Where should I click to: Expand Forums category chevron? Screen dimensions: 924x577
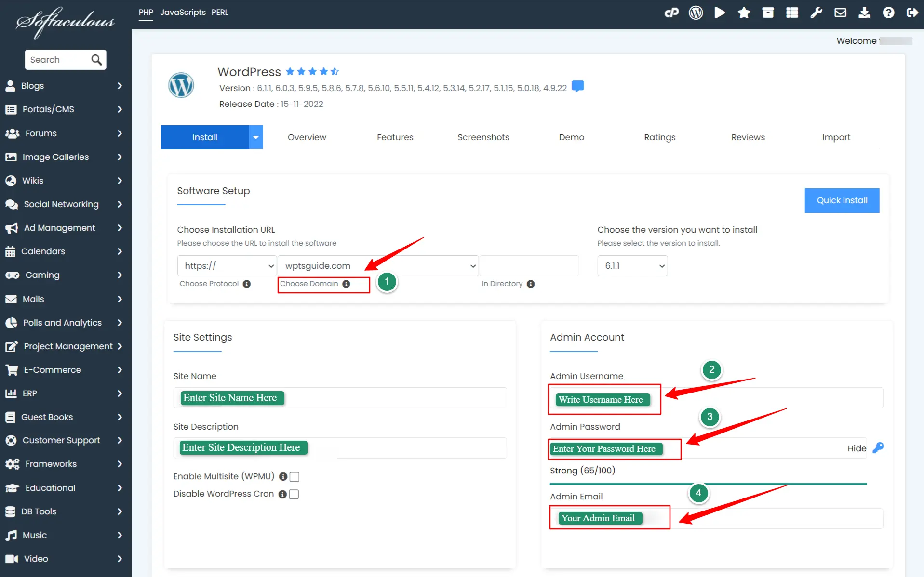coord(120,133)
